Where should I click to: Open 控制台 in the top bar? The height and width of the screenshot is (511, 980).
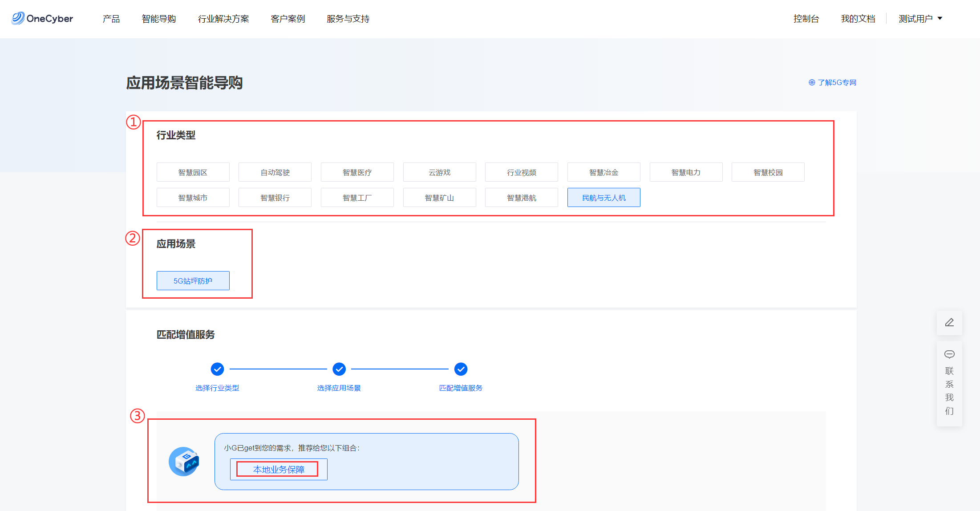tap(806, 19)
